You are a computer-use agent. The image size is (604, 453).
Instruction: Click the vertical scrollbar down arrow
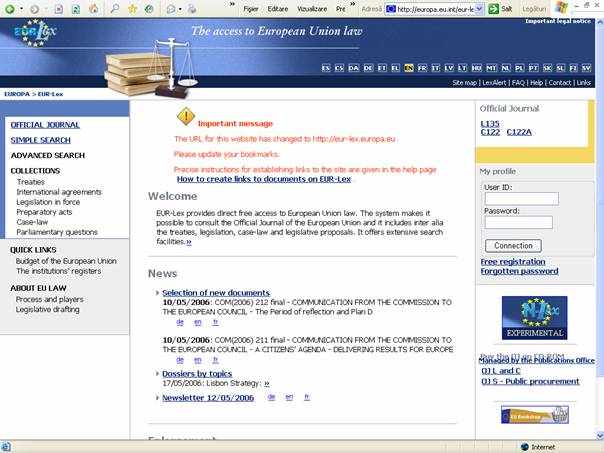click(600, 436)
